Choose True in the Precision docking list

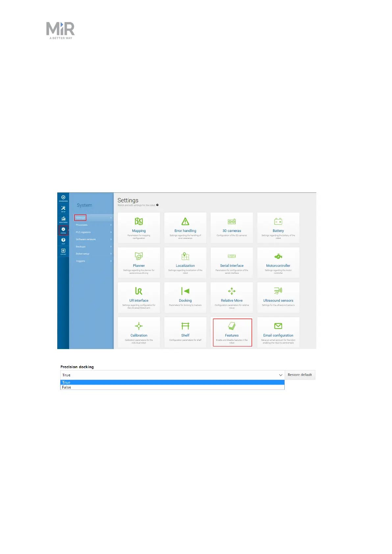[x=172, y=382]
